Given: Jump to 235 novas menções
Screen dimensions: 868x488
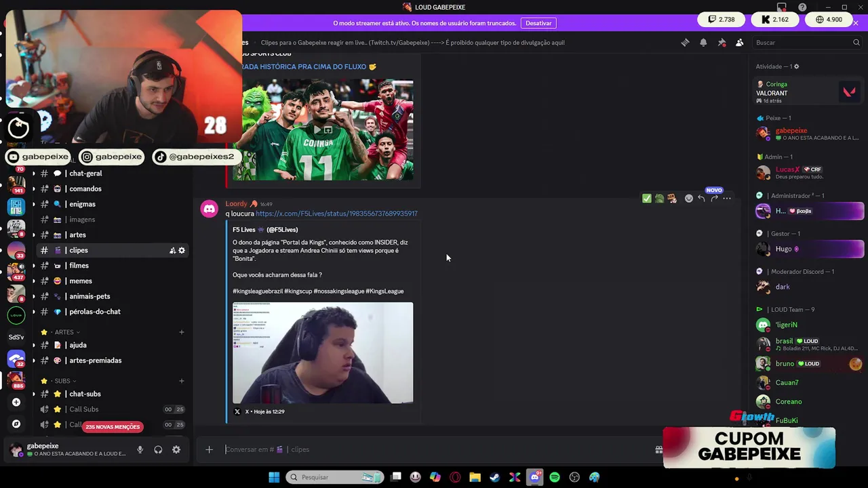Looking at the screenshot, I should 113,427.
